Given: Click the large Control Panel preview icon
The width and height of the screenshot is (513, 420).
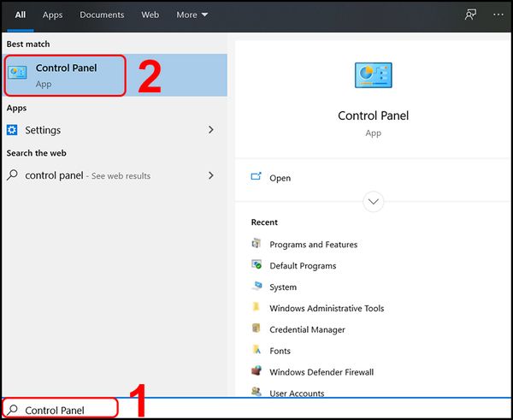Looking at the screenshot, I should pos(373,75).
